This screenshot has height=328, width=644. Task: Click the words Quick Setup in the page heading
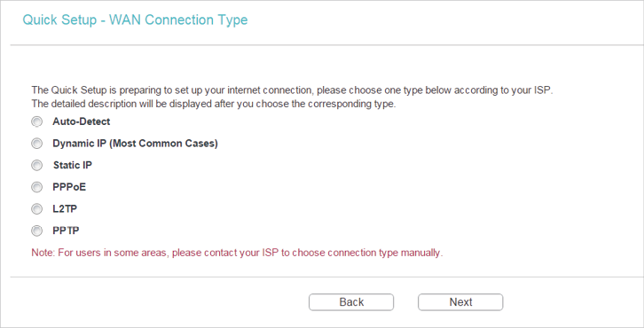(x=59, y=20)
